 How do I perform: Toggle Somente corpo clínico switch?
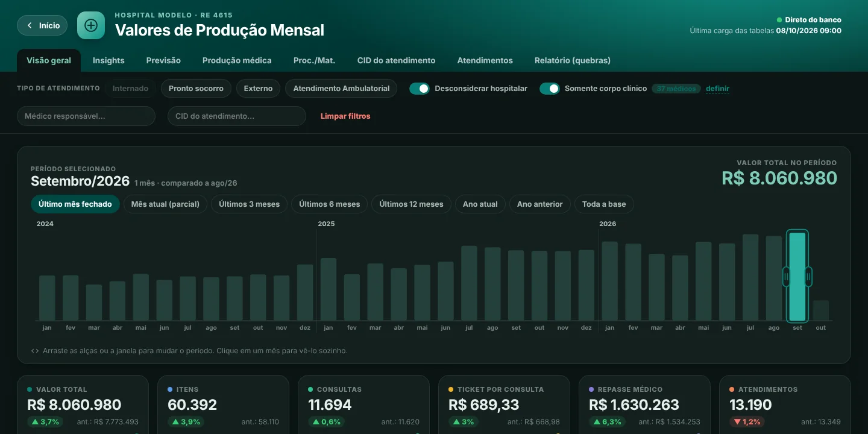click(550, 89)
